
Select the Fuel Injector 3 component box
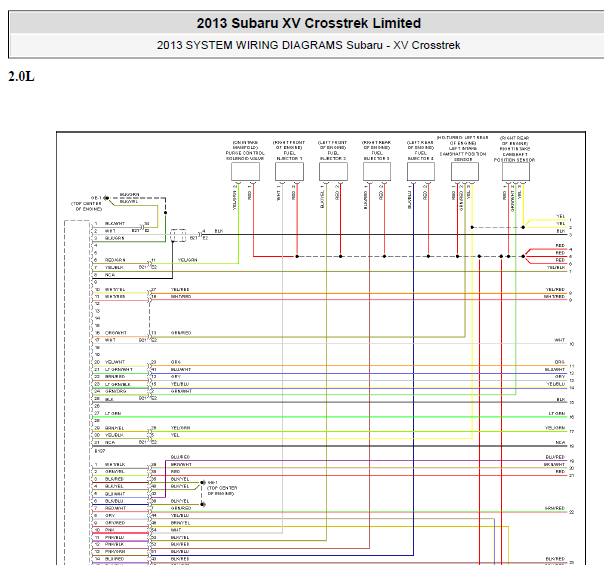377,171
